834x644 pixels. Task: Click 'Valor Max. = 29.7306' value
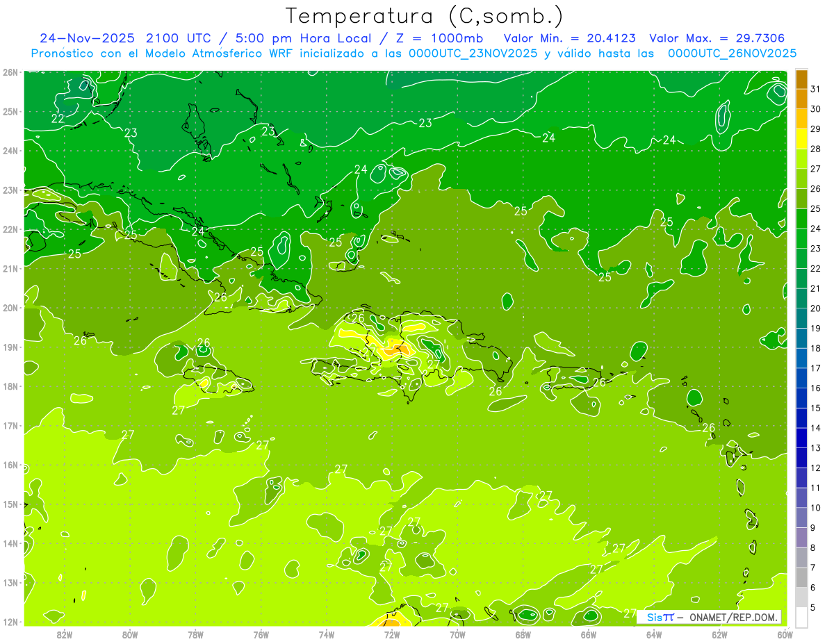(x=717, y=38)
